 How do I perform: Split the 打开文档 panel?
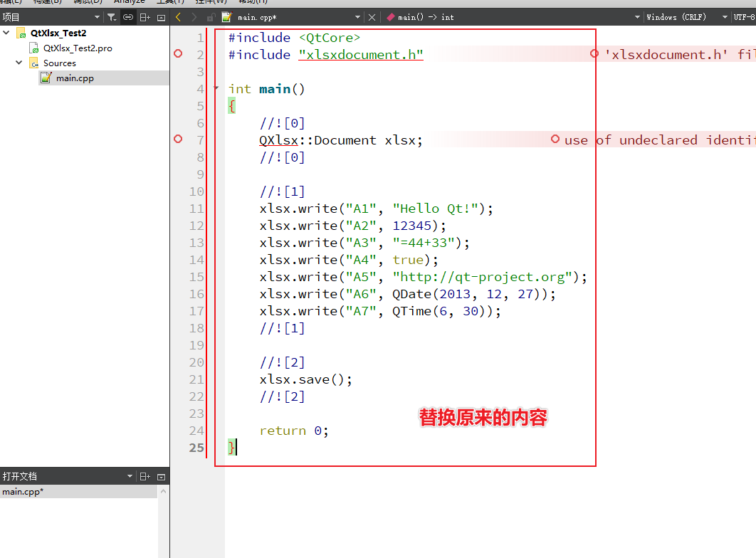tap(145, 477)
